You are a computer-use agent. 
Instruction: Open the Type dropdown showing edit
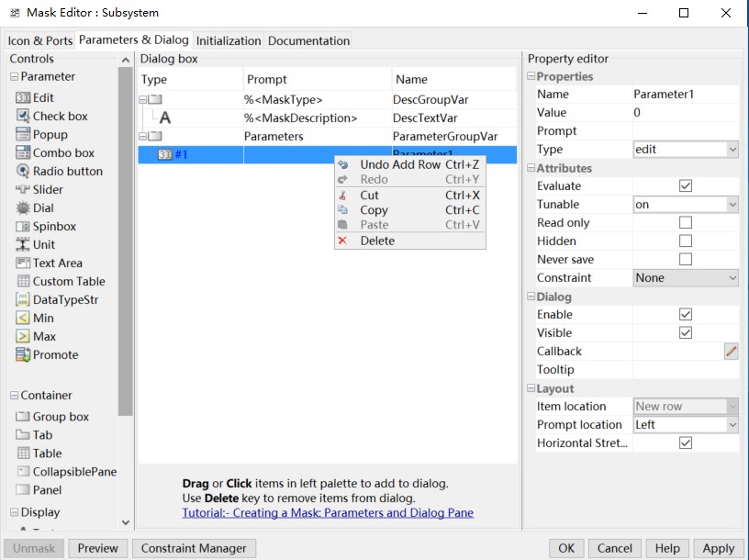(686, 150)
